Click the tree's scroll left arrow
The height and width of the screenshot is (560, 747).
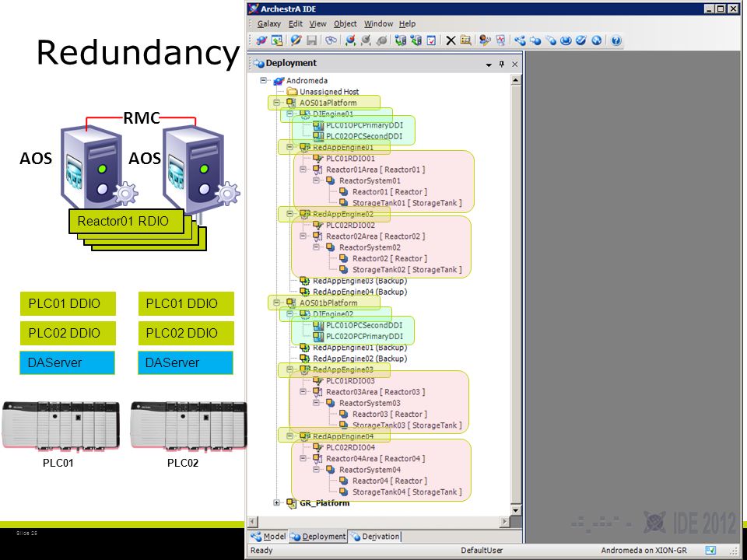point(253,521)
